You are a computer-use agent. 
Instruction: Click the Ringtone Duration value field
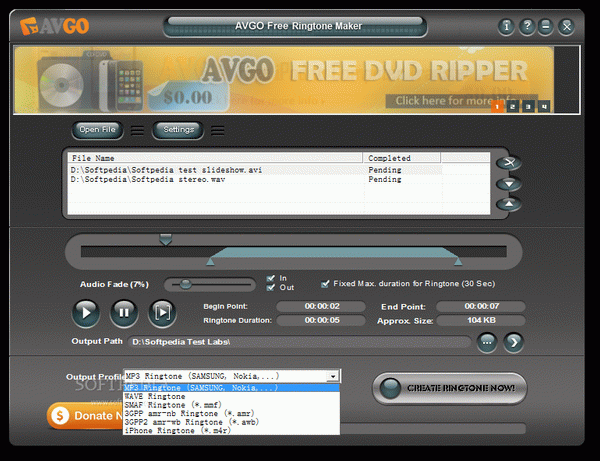tap(321, 321)
